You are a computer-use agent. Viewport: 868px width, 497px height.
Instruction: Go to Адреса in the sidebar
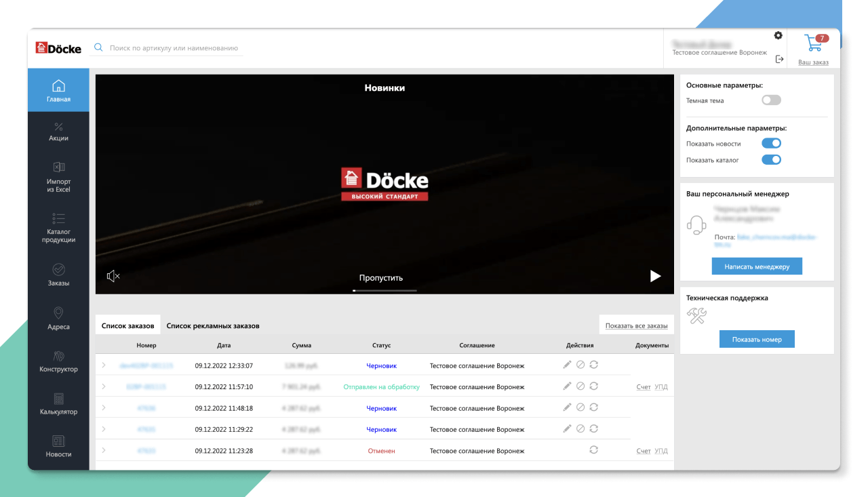tap(58, 319)
